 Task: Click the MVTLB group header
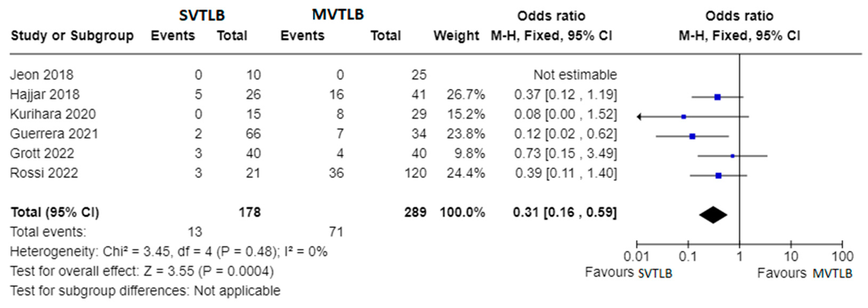coord(338,14)
